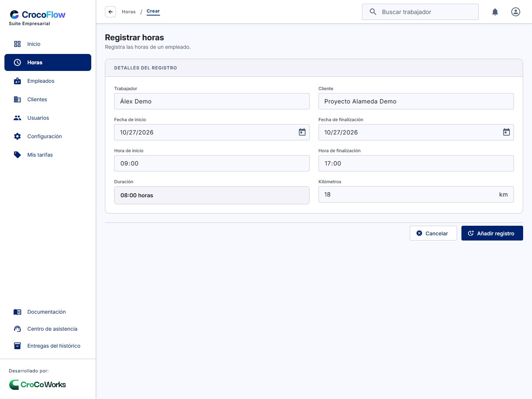
Task: Open calendar picker for Fecha de inicio
Action: pyautogui.click(x=302, y=132)
